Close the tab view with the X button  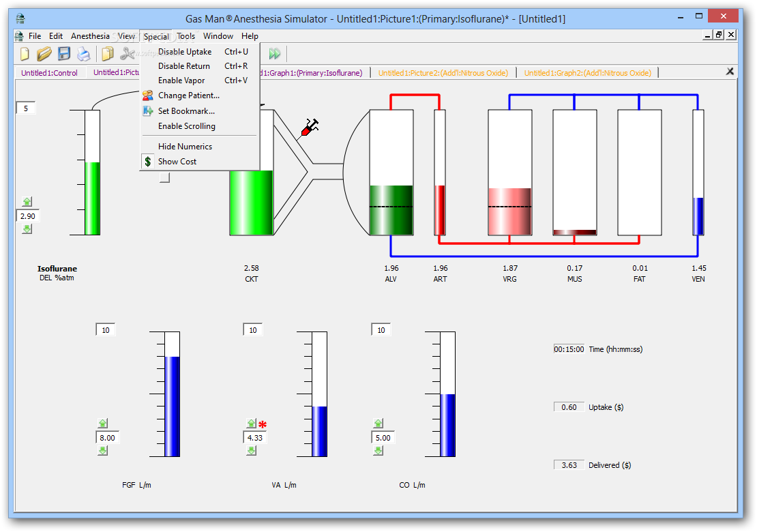730,72
